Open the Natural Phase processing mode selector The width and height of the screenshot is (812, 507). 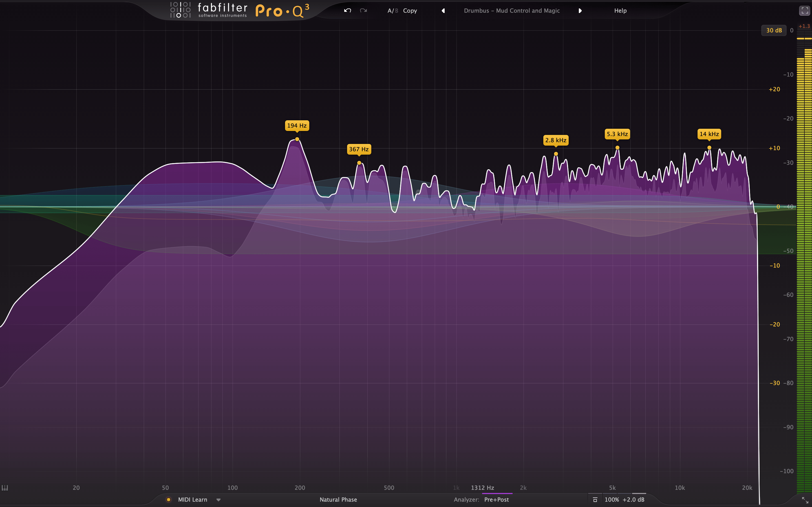339,499
